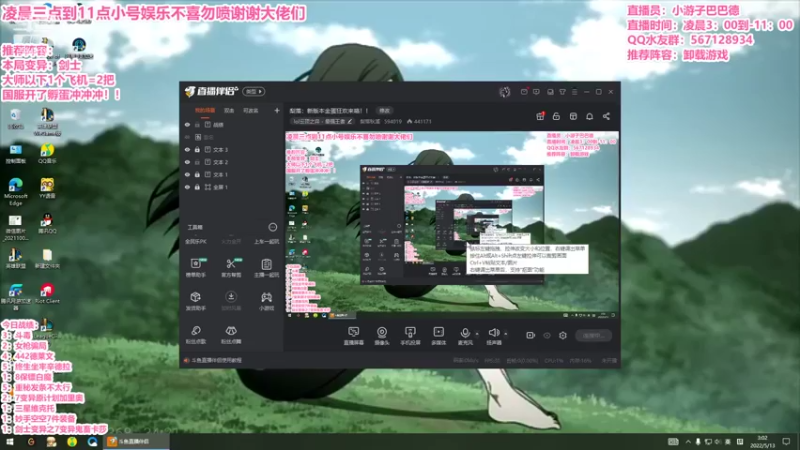The width and height of the screenshot is (800, 450).
Task: Toggle the lock on 文本 3 layer
Action: click(x=197, y=149)
